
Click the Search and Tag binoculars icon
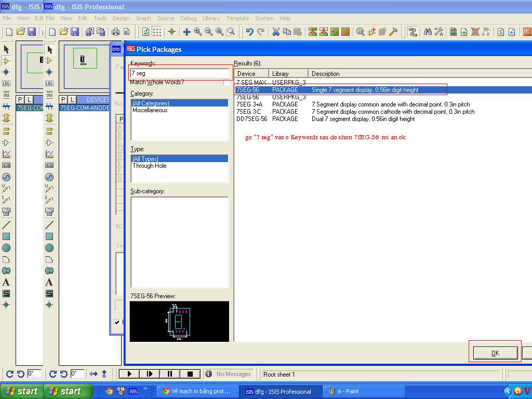(x=428, y=32)
